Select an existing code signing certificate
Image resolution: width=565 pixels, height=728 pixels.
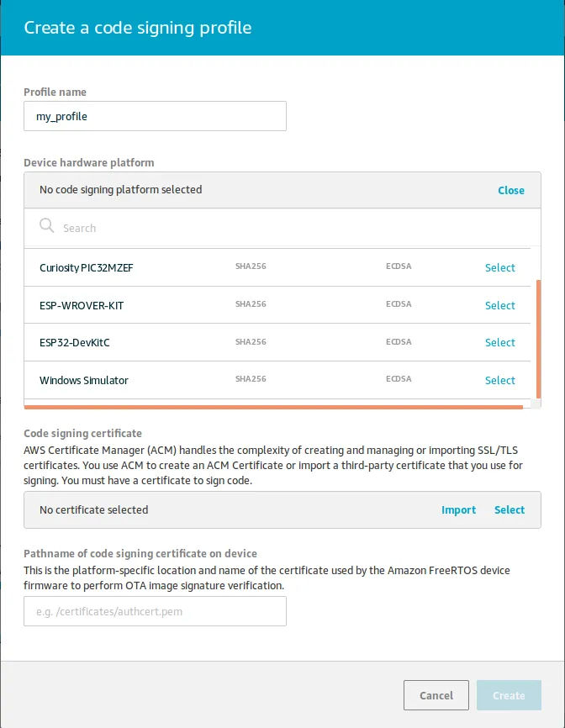coord(509,510)
